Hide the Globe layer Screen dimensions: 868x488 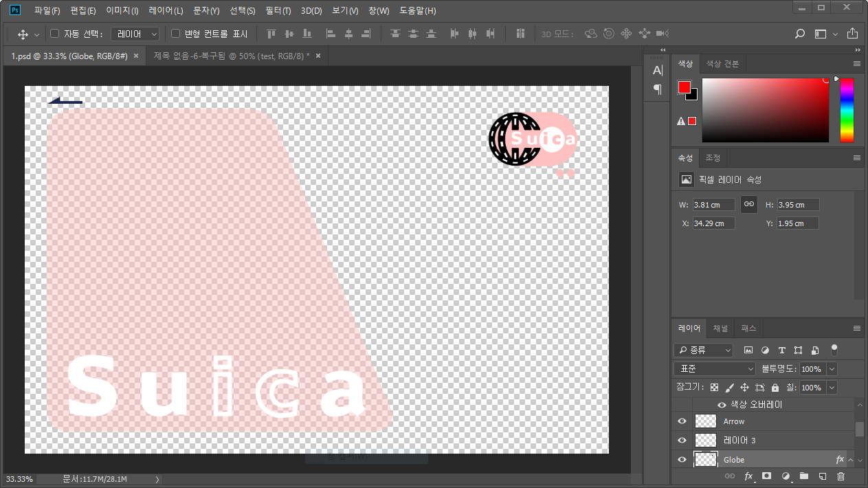click(682, 460)
